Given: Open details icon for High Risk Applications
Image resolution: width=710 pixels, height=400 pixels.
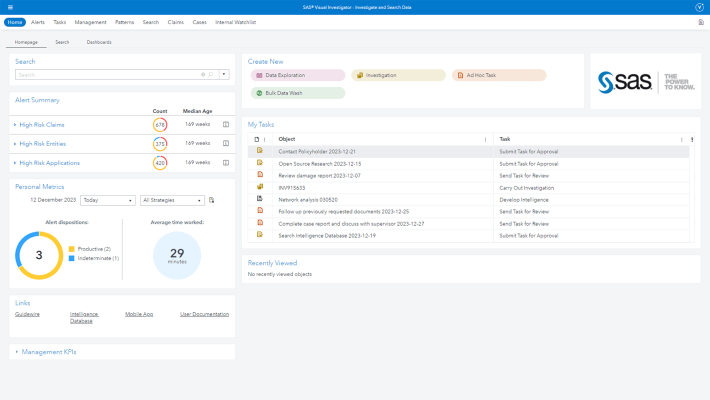Looking at the screenshot, I should click(226, 162).
